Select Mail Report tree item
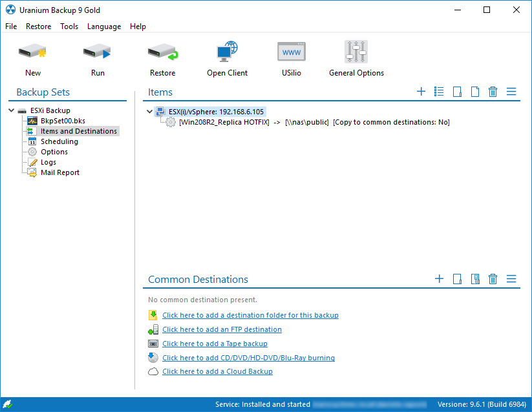 click(x=60, y=172)
